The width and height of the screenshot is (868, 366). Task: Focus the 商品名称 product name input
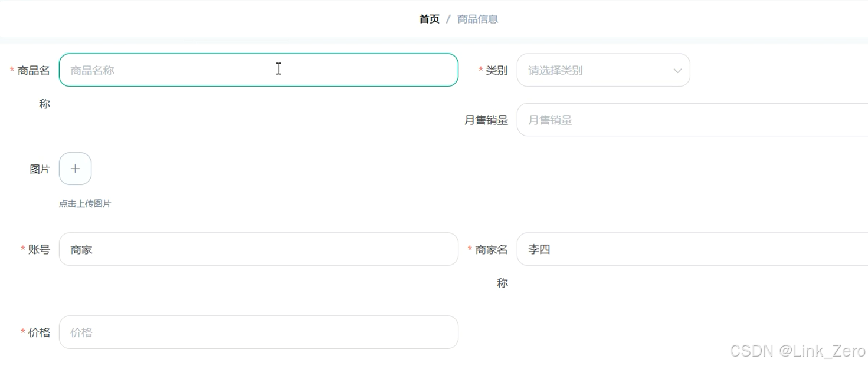(258, 70)
